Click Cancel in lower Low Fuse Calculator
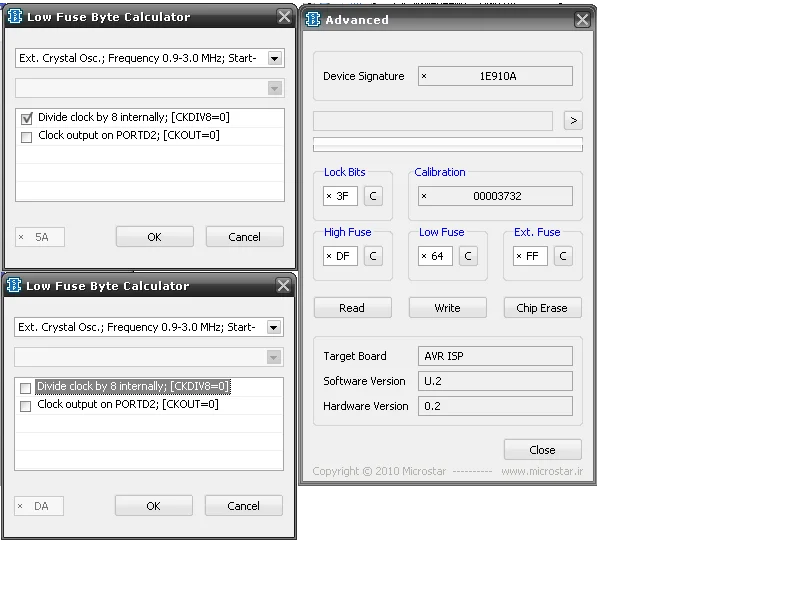 pyautogui.click(x=243, y=506)
